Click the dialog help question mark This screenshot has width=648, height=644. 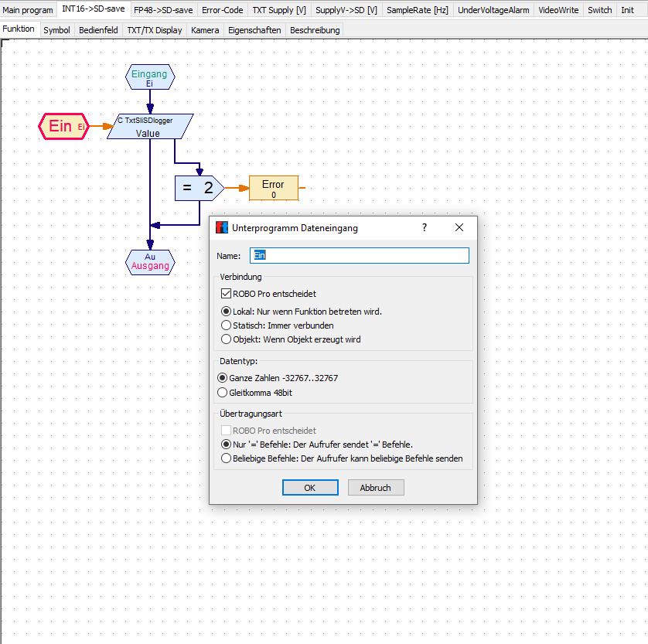(425, 227)
